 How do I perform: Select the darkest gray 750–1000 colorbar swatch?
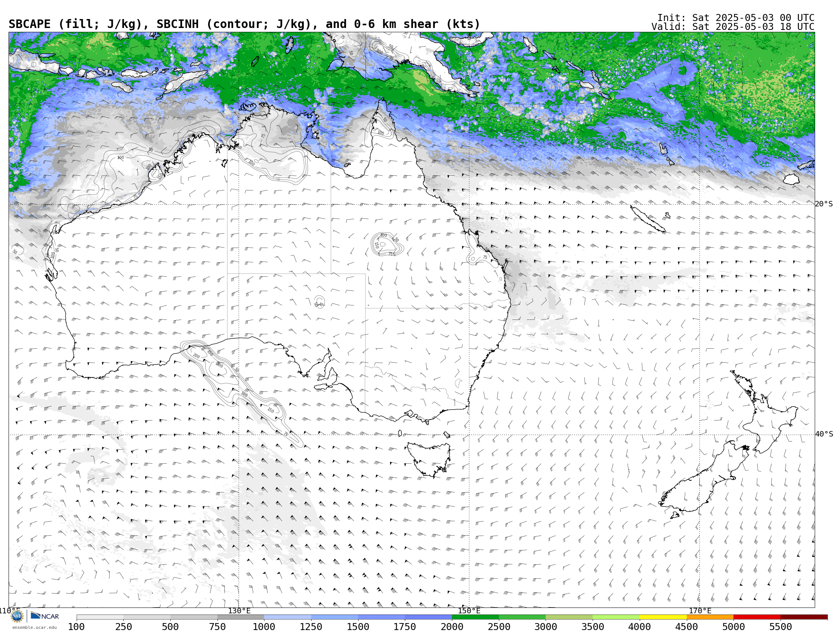point(241,617)
